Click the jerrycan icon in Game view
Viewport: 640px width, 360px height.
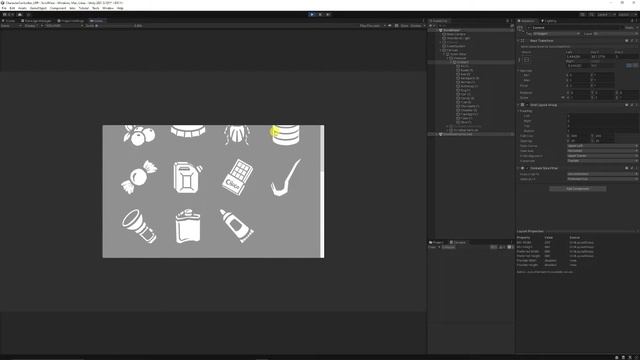[x=188, y=178]
